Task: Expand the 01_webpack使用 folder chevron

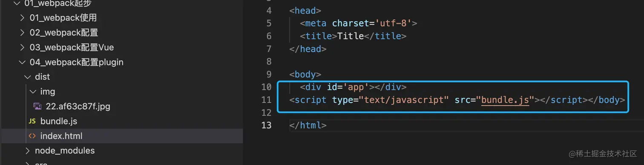Action: 22,18
